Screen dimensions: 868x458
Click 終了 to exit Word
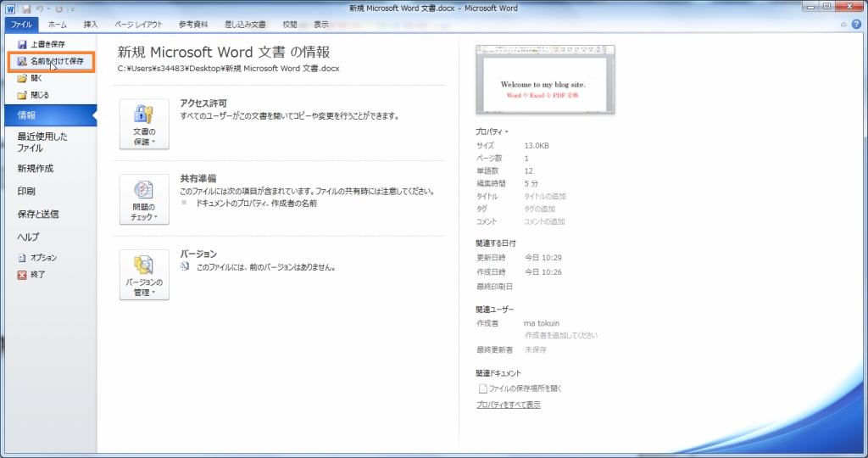pyautogui.click(x=31, y=275)
